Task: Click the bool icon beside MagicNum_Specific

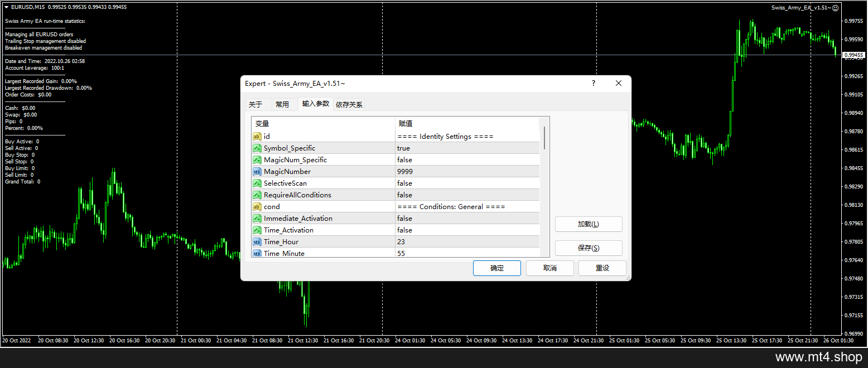Action: coord(257,160)
